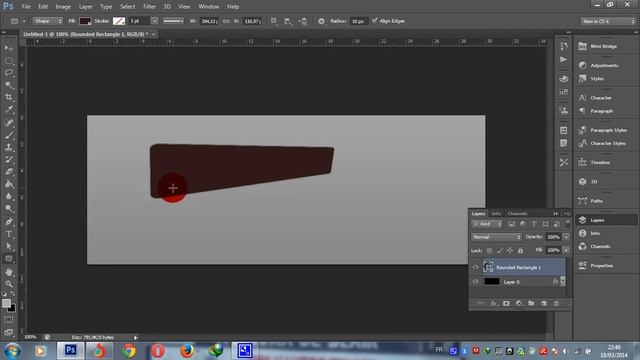The height and width of the screenshot is (360, 640).
Task: Add a layer mask in Layers panel
Action: 506,303
